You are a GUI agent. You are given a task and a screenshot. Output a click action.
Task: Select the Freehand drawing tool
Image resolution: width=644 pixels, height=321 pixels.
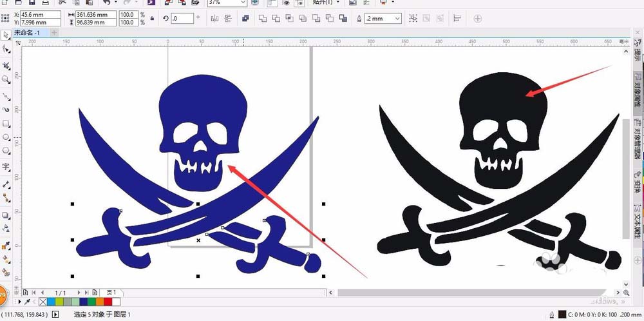6,97
